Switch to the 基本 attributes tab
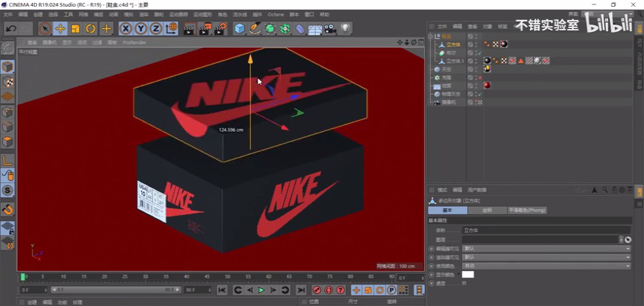 pyautogui.click(x=448, y=210)
